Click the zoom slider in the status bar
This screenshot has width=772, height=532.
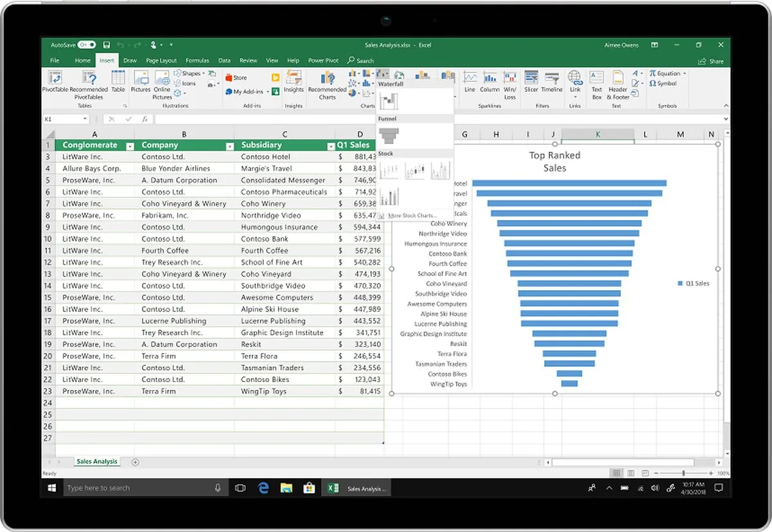click(x=682, y=473)
